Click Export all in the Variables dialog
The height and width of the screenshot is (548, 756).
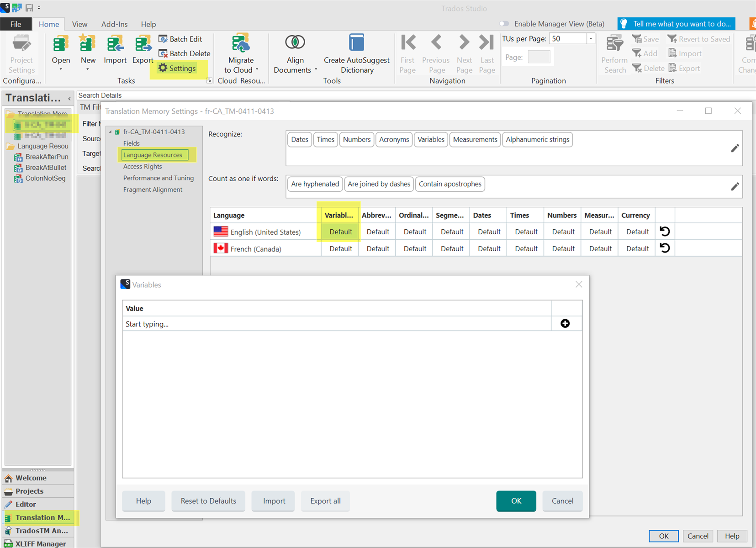coord(325,501)
